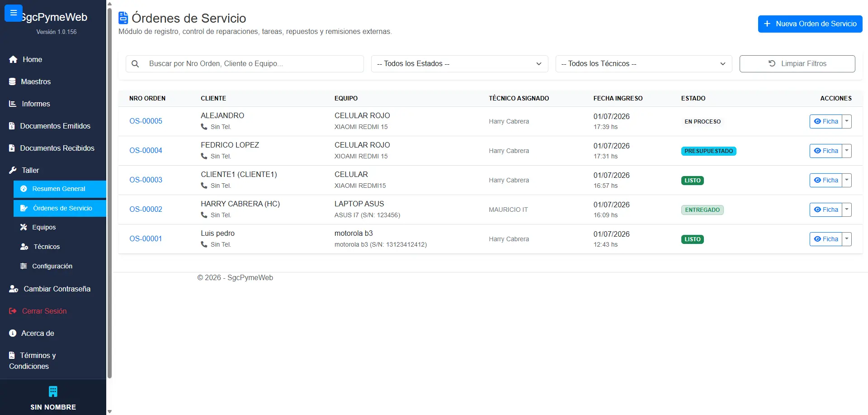868x415 pixels.
Task: Click the EN PROCESO status badge
Action: tap(703, 122)
